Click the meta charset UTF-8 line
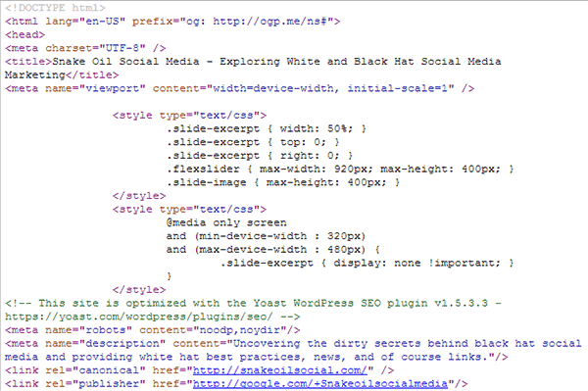This screenshot has height=391, width=588. click(85, 48)
